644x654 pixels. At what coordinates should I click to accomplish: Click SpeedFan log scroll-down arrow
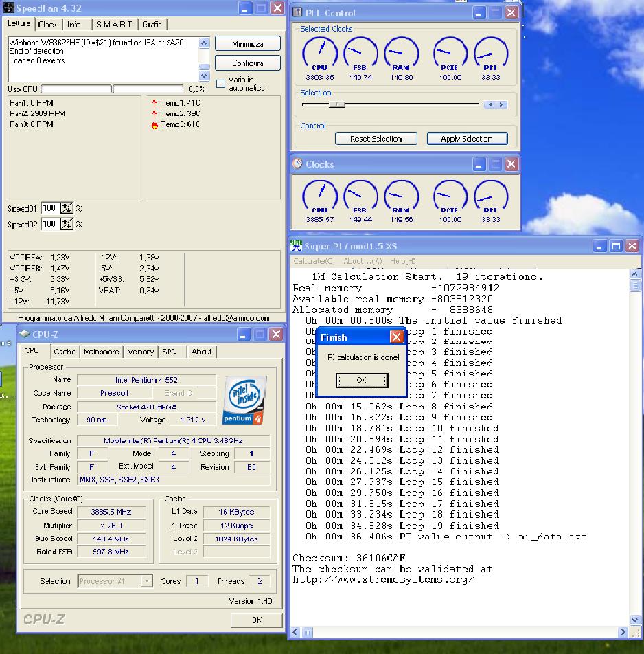[x=204, y=76]
